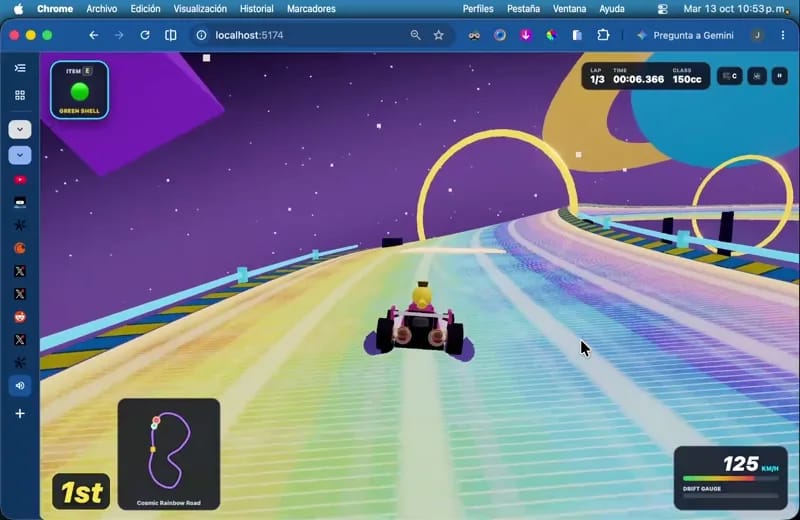800x520 pixels.
Task: Open the pink download extension icon
Action: pos(526,35)
